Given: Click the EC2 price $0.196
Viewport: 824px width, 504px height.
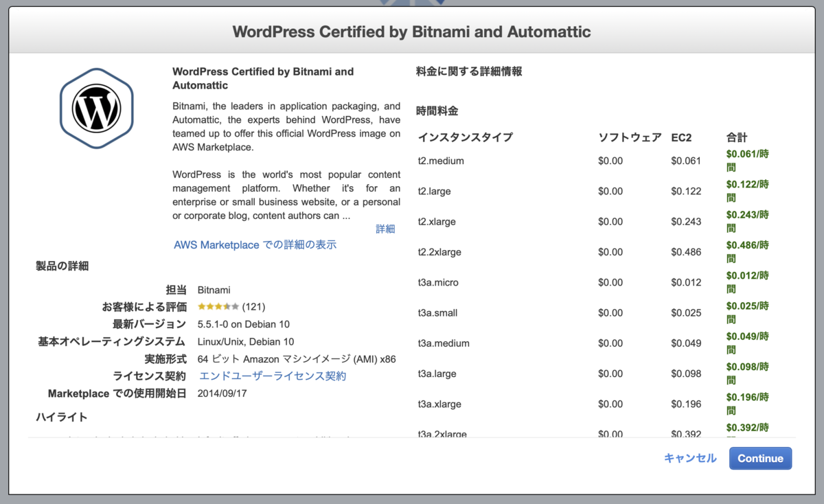Looking at the screenshot, I should point(686,404).
